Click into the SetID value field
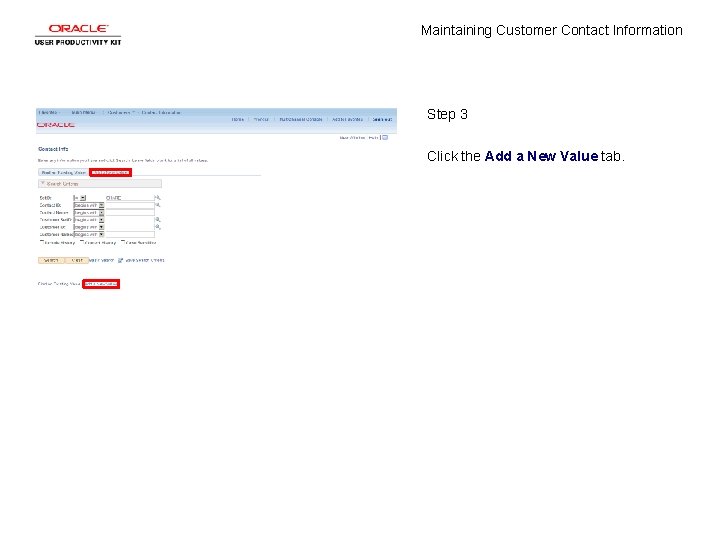 pyautogui.click(x=130, y=198)
